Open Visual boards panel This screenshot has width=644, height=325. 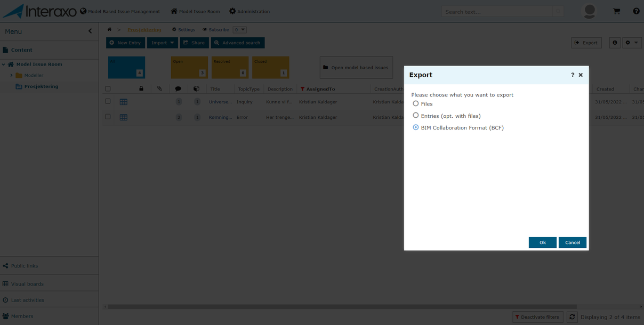[49, 284]
